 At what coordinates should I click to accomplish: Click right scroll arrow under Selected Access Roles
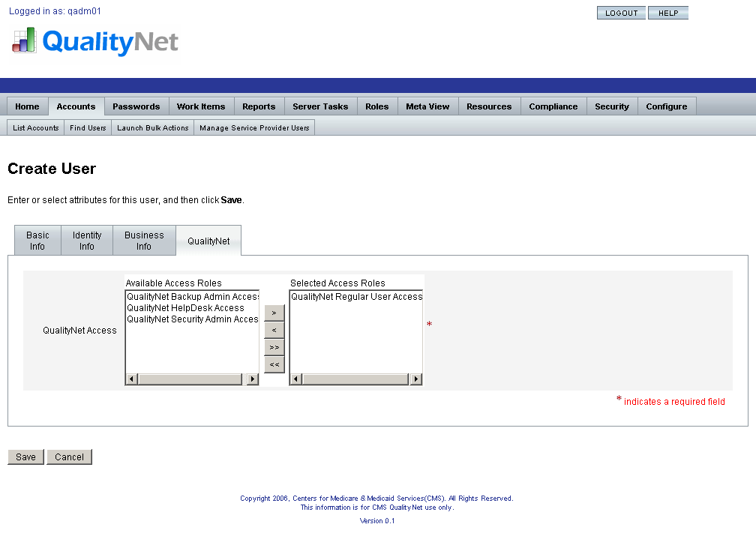416,379
